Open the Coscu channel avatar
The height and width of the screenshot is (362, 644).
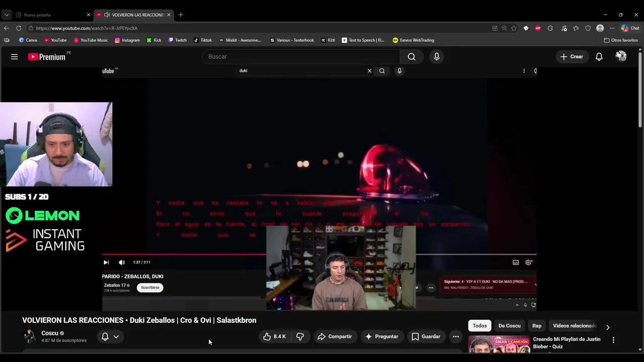tap(30, 336)
